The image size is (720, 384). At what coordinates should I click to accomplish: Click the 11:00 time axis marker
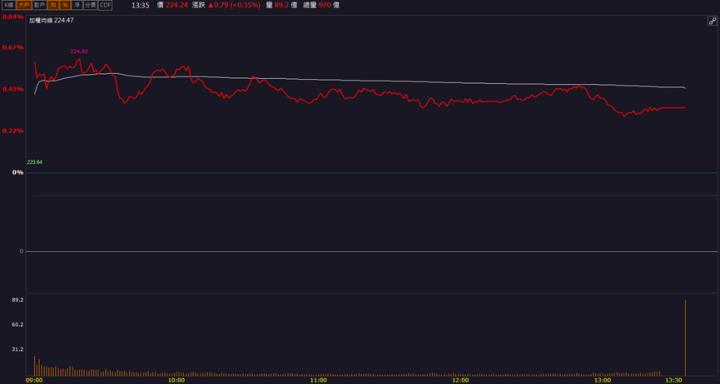[x=318, y=380]
